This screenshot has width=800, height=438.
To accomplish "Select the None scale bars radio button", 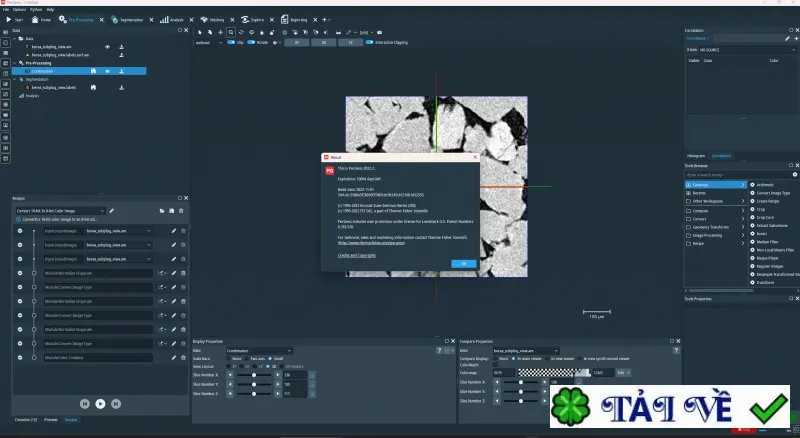I will [x=230, y=358].
